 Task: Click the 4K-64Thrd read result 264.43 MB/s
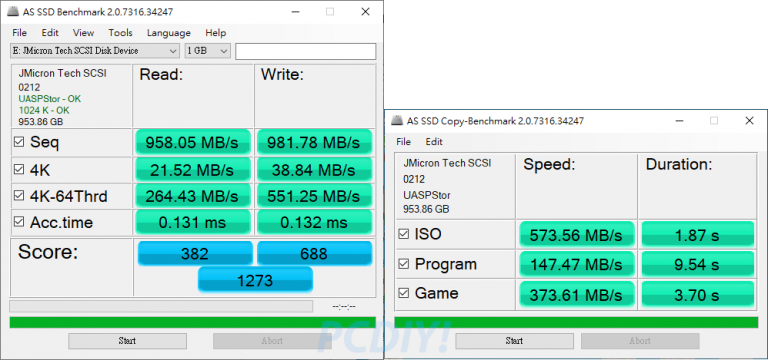(x=192, y=196)
